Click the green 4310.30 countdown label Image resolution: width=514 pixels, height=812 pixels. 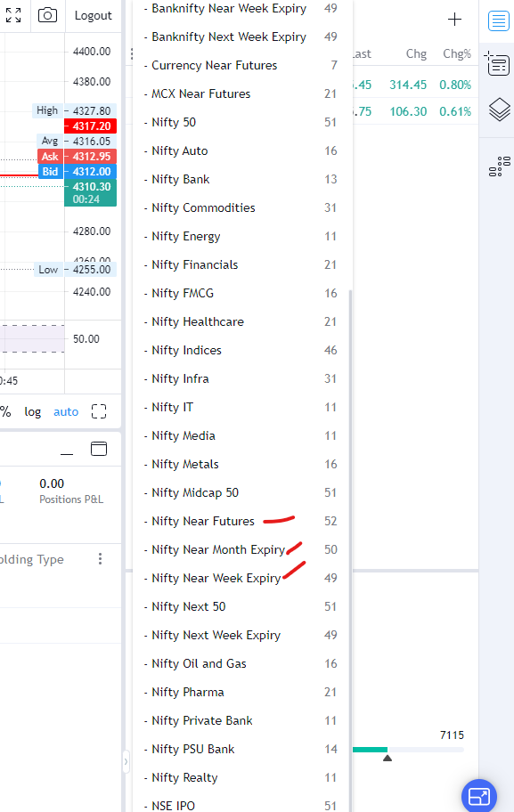(90, 192)
